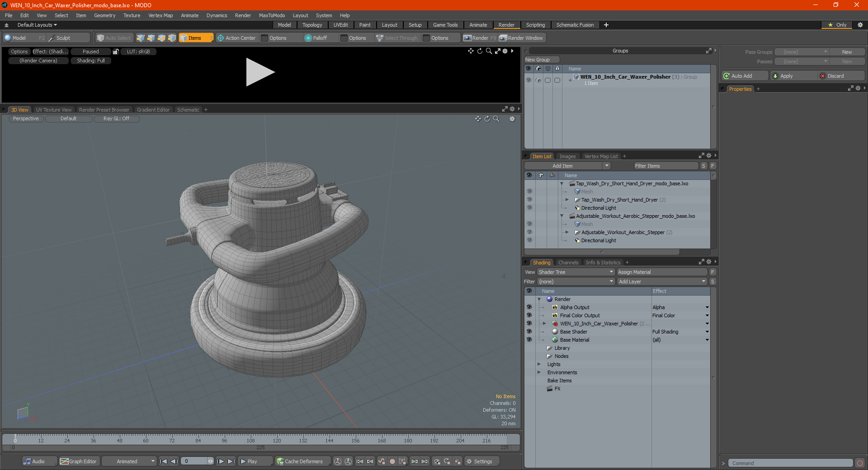Open timeline Settings gear

[x=481, y=461]
